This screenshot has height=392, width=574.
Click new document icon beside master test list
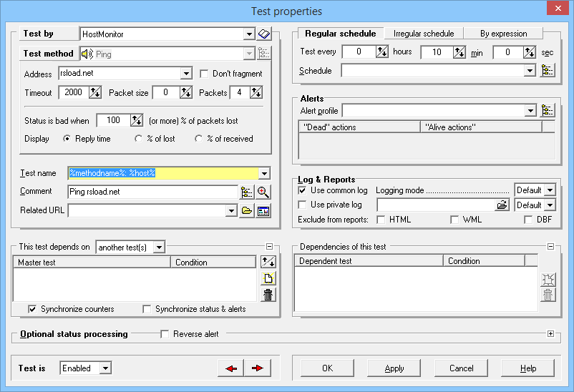268,278
